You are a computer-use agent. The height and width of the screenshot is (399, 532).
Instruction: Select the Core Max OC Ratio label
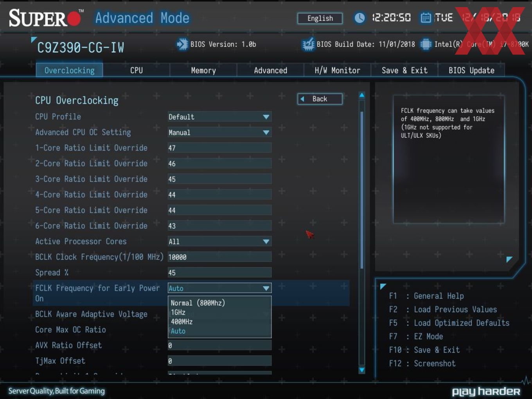click(x=70, y=330)
